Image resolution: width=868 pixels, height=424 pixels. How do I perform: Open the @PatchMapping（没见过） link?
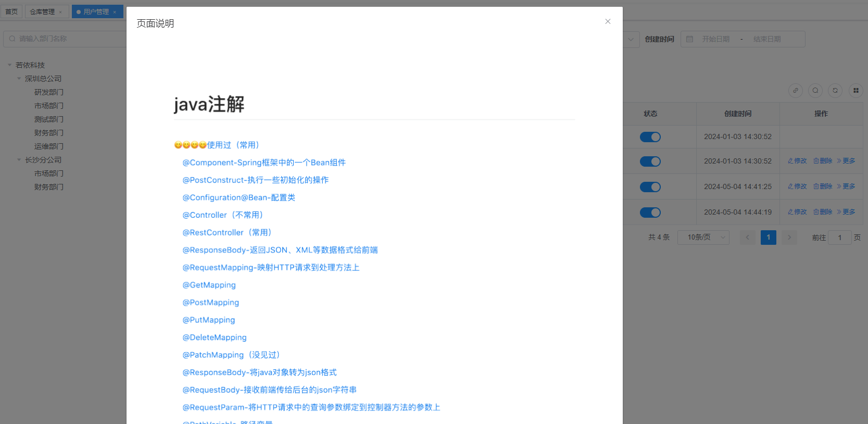pos(231,355)
